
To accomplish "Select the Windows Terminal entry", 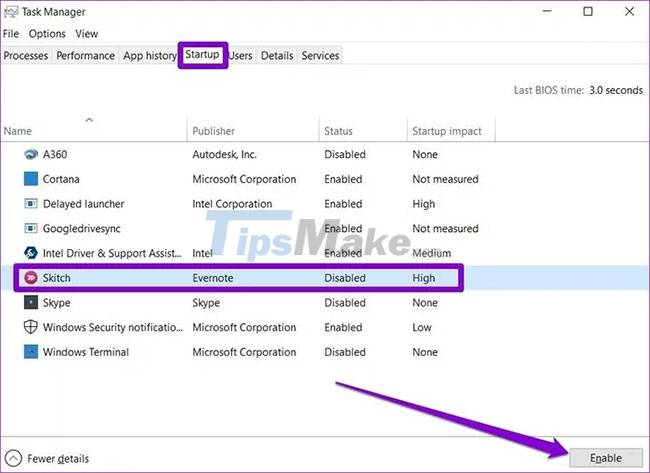I will click(x=86, y=352).
